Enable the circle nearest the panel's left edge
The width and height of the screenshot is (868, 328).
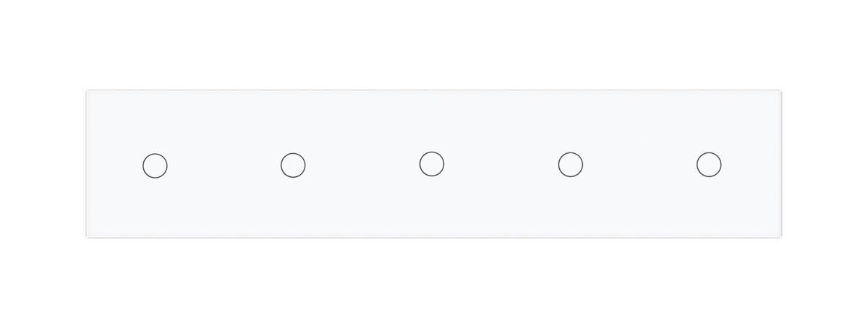pos(155,165)
